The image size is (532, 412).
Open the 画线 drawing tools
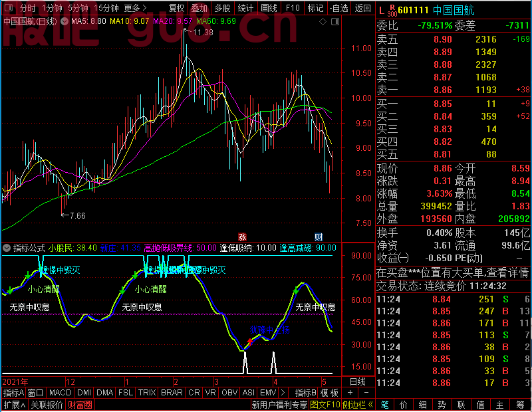pos(269,8)
